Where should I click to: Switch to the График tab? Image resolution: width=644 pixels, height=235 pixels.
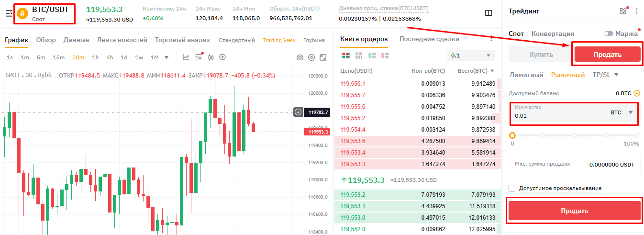(17, 40)
